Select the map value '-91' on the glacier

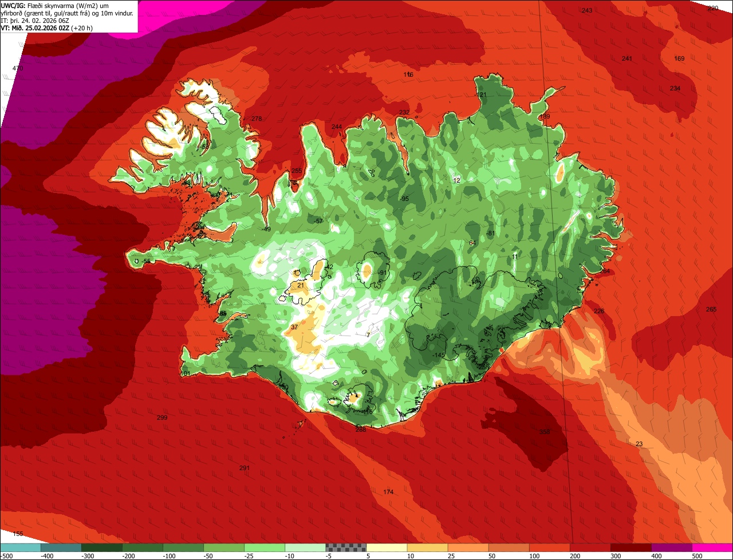coord(382,273)
